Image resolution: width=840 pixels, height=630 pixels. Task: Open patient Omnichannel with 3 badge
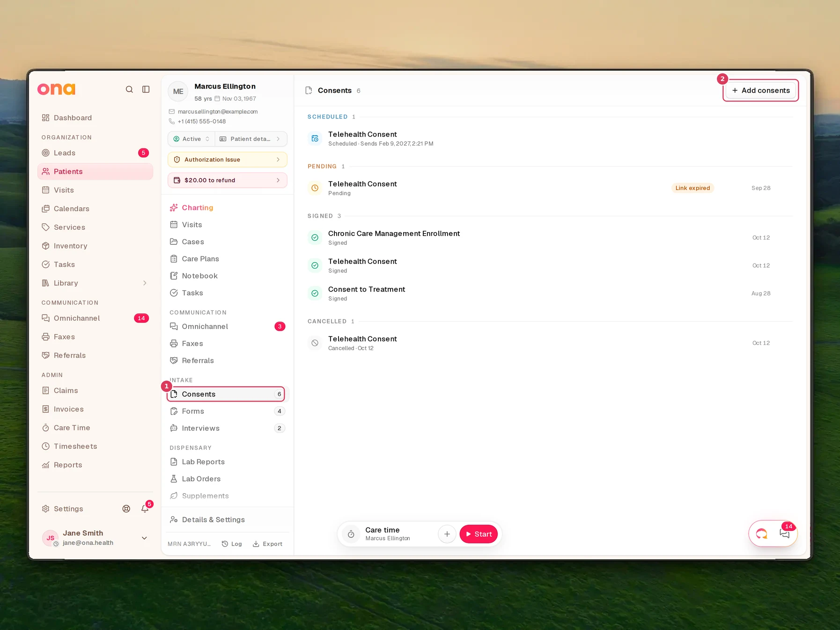[x=228, y=327]
